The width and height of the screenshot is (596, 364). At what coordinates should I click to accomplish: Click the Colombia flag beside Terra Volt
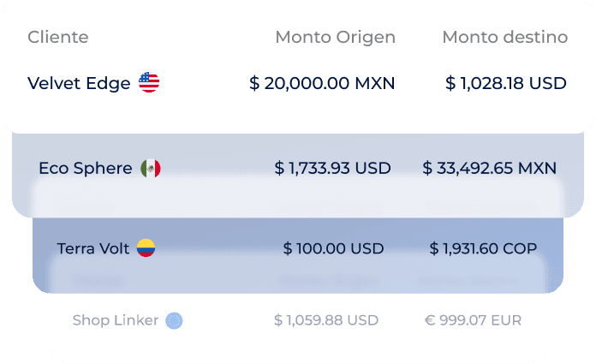[146, 248]
